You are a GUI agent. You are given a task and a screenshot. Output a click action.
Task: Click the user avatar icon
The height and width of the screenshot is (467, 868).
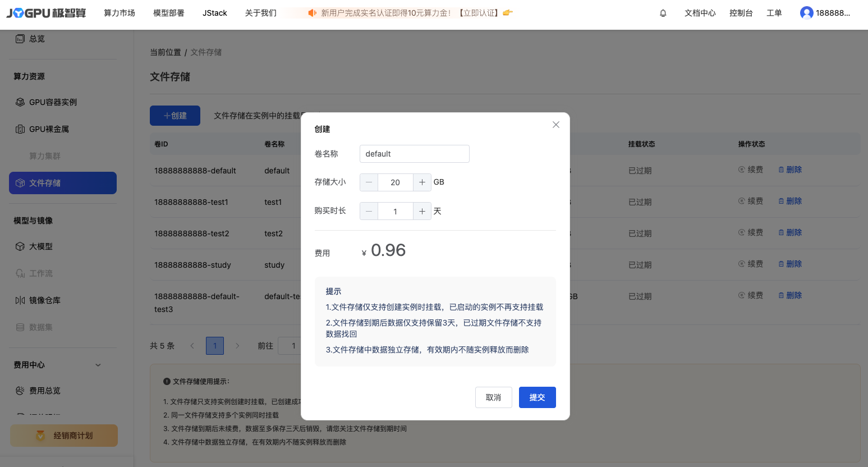[x=806, y=13]
